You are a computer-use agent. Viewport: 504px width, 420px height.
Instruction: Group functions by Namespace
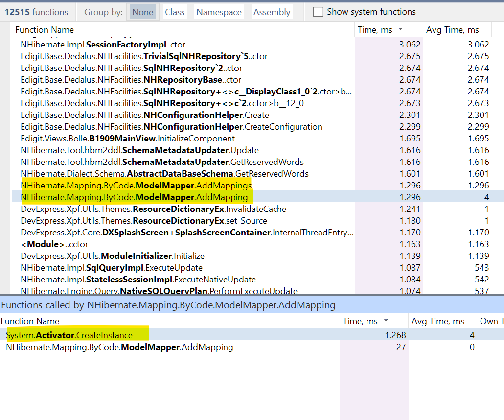[x=219, y=12]
